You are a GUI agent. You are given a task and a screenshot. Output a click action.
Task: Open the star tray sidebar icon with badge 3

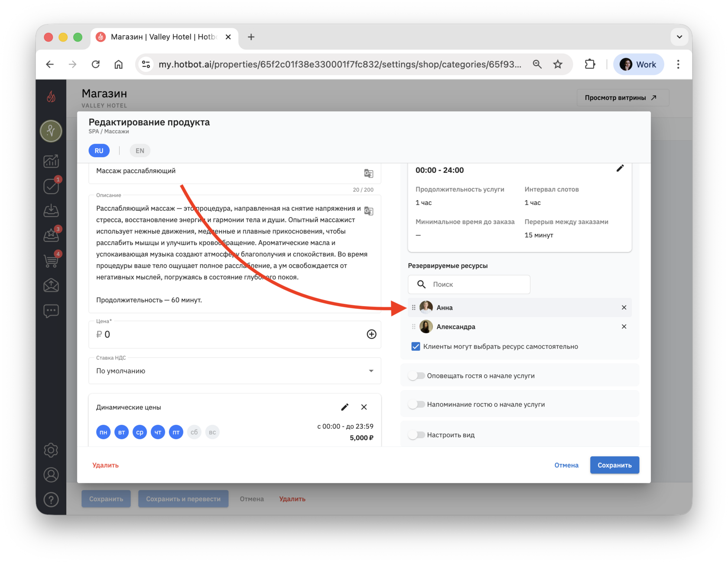pyautogui.click(x=51, y=235)
